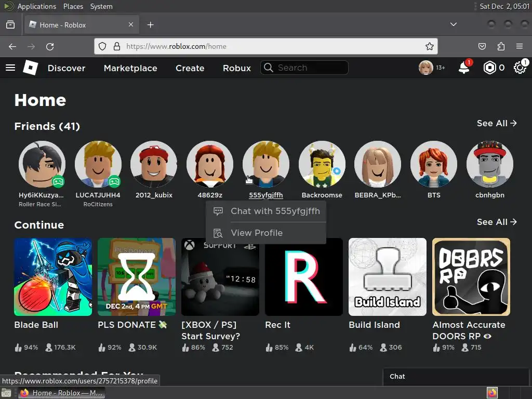
Task: List all tabs dropdown arrow
Action: [453, 24]
